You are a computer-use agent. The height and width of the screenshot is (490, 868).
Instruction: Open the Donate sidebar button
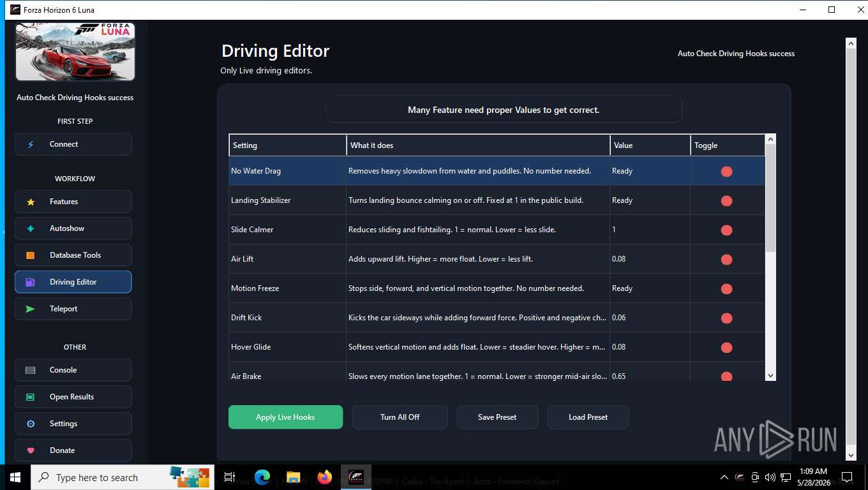(x=73, y=450)
